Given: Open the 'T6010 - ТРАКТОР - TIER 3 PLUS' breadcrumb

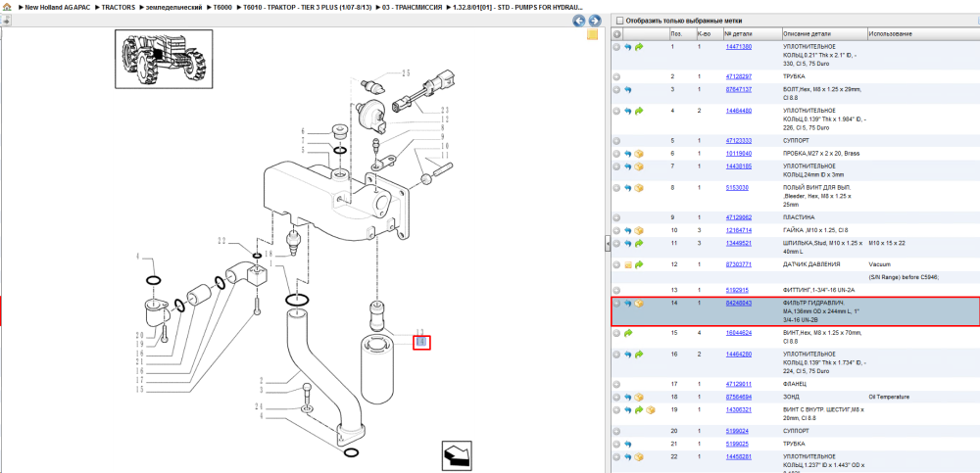Looking at the screenshot, I should click(x=308, y=7).
